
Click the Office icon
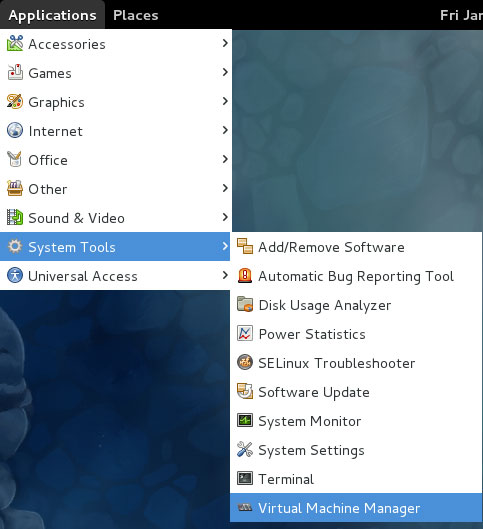(15, 160)
